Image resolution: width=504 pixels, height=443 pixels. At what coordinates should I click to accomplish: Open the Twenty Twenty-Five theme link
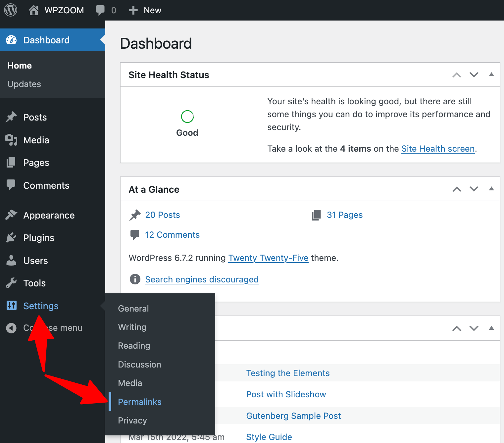[268, 258]
